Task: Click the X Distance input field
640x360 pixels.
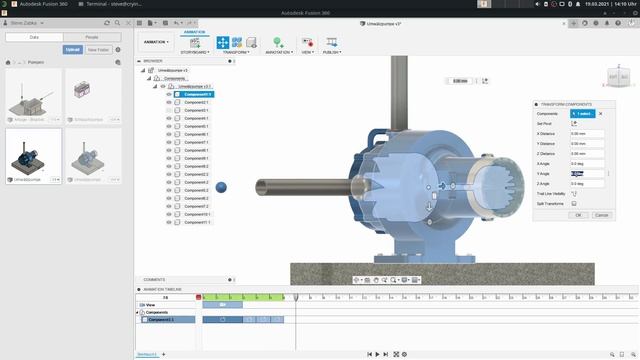Action: (587, 134)
